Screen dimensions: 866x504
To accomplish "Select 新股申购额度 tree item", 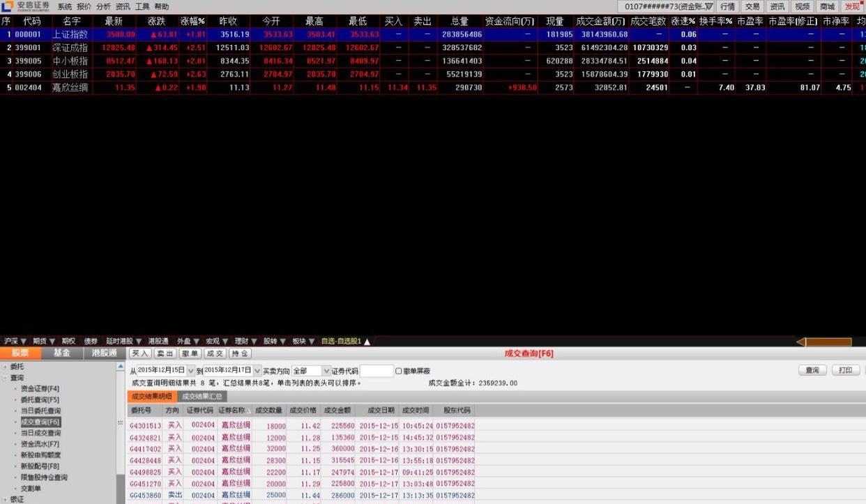I will tap(40, 455).
